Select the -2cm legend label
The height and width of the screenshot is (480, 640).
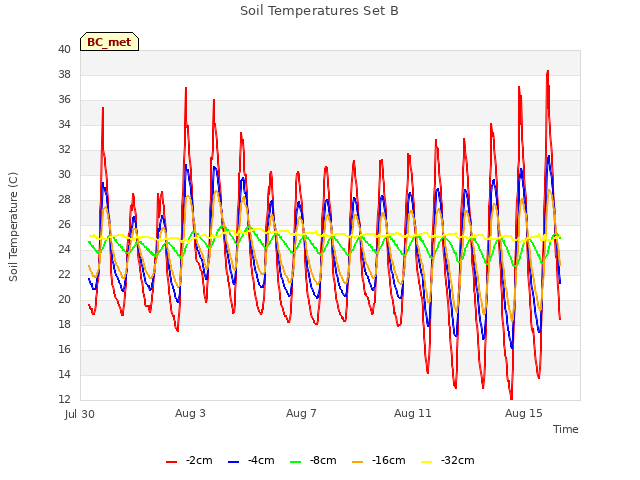[199, 460]
